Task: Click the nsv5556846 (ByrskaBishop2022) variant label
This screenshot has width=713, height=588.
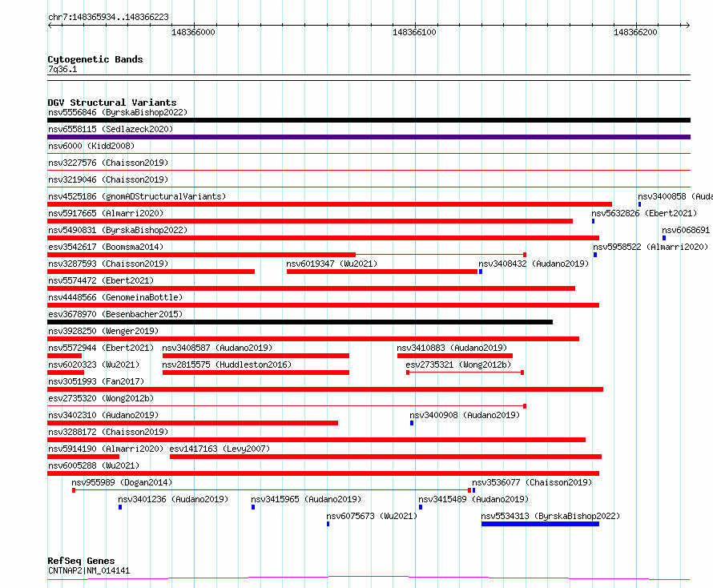Action: tap(118, 112)
